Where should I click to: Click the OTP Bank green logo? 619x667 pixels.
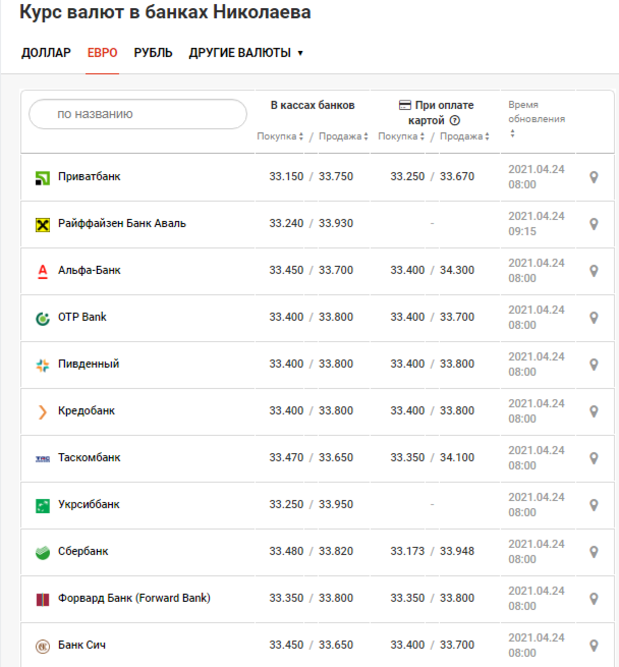coord(43,318)
